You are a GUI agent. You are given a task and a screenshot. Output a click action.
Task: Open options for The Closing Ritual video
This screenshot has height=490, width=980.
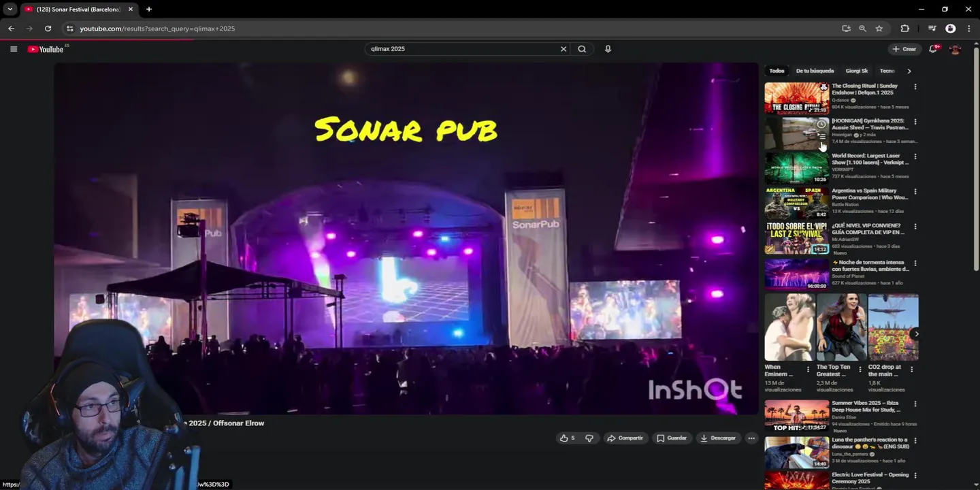pos(915,86)
